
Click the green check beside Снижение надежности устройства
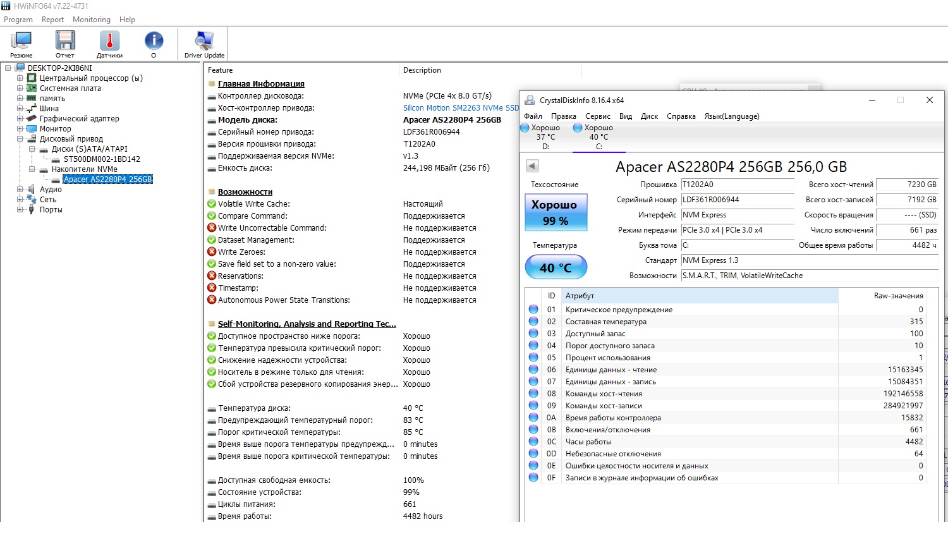212,360
